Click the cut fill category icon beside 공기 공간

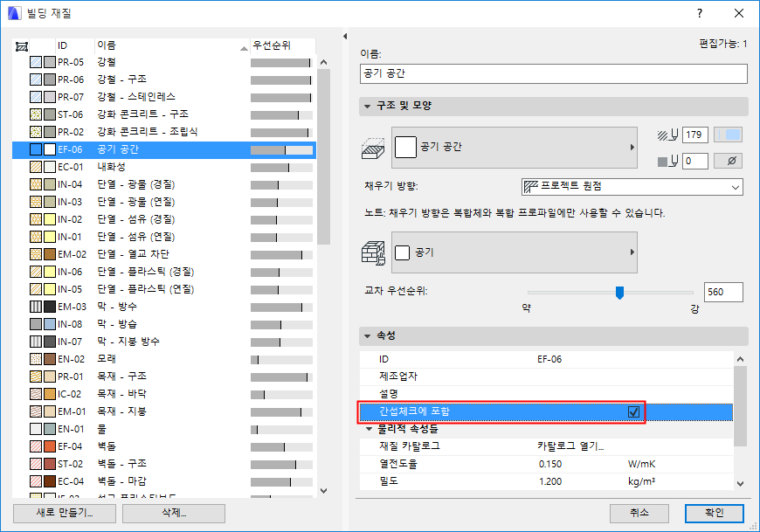pyautogui.click(x=373, y=149)
